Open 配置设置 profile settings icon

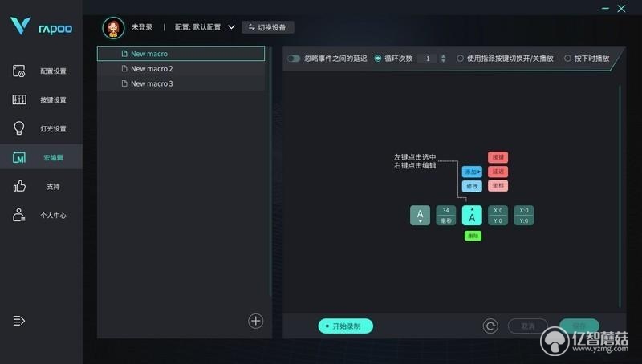(x=18, y=71)
